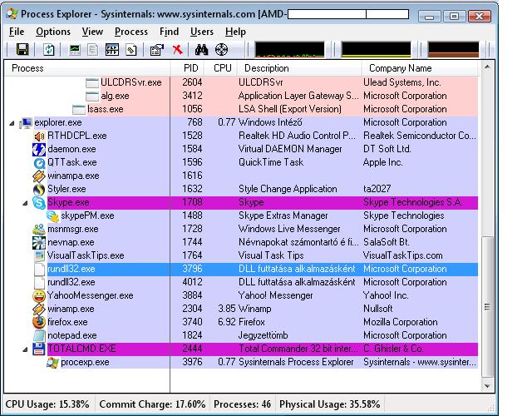Collapse the explorer.exe tree node
The image size is (532, 416).
12,123
